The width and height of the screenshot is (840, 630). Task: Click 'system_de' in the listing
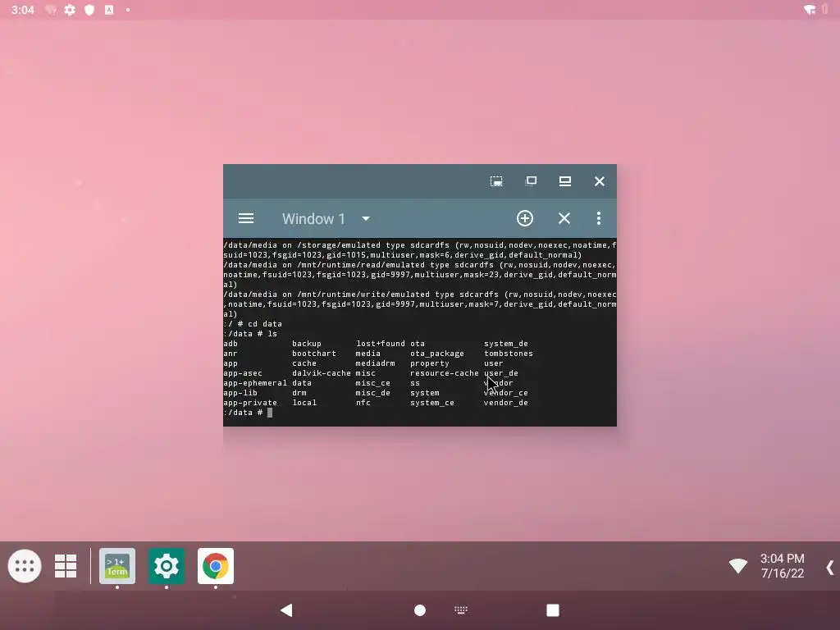pyautogui.click(x=505, y=344)
